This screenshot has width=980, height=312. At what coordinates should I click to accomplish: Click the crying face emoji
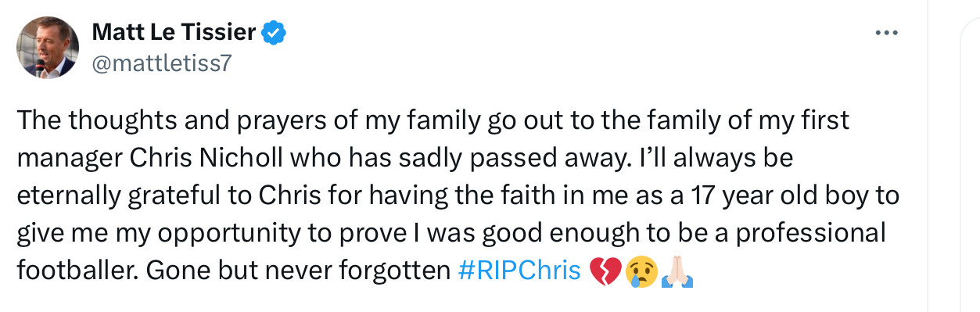point(640,271)
